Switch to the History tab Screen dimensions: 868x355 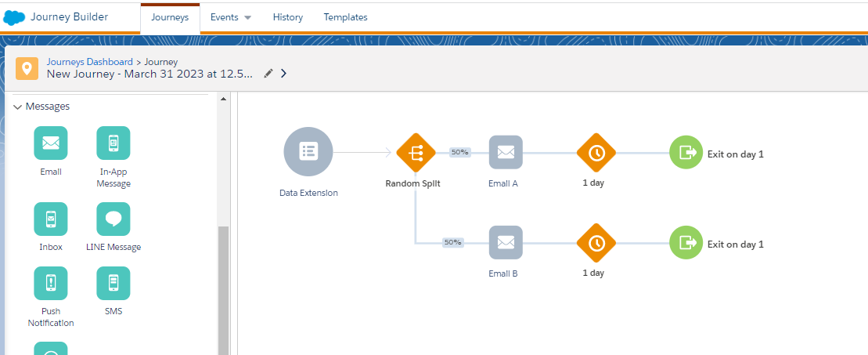[288, 17]
